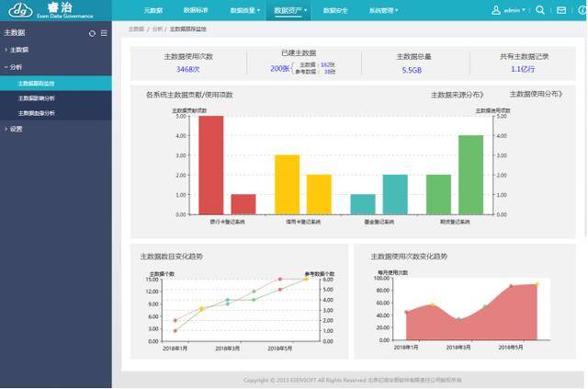Image resolution: width=588 pixels, height=389 pixels.
Task: Open the 数据质量 dropdown menu
Action: click(245, 10)
